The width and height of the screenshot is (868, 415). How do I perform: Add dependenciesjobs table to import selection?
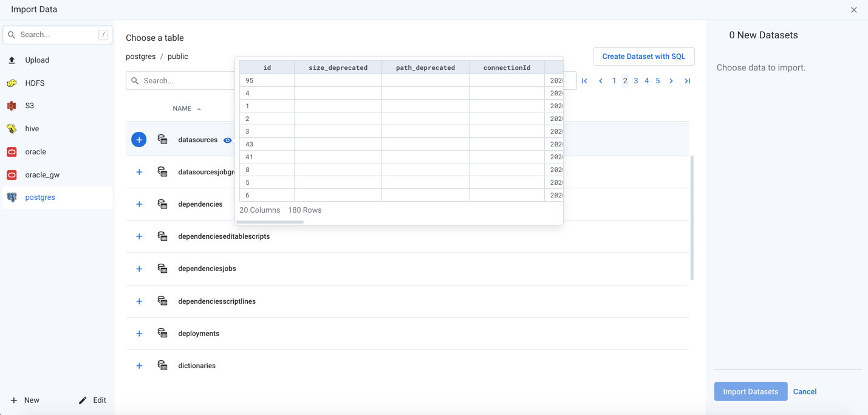pos(139,269)
